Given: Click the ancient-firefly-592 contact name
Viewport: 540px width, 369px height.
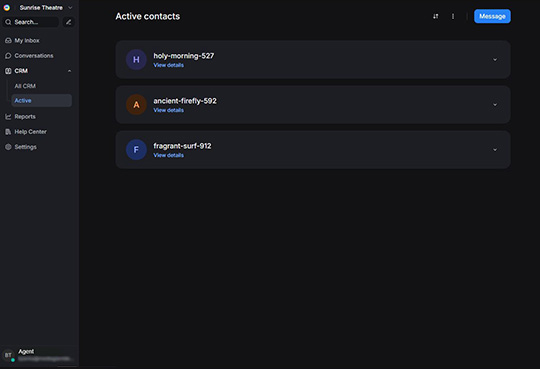Looking at the screenshot, I should point(185,101).
